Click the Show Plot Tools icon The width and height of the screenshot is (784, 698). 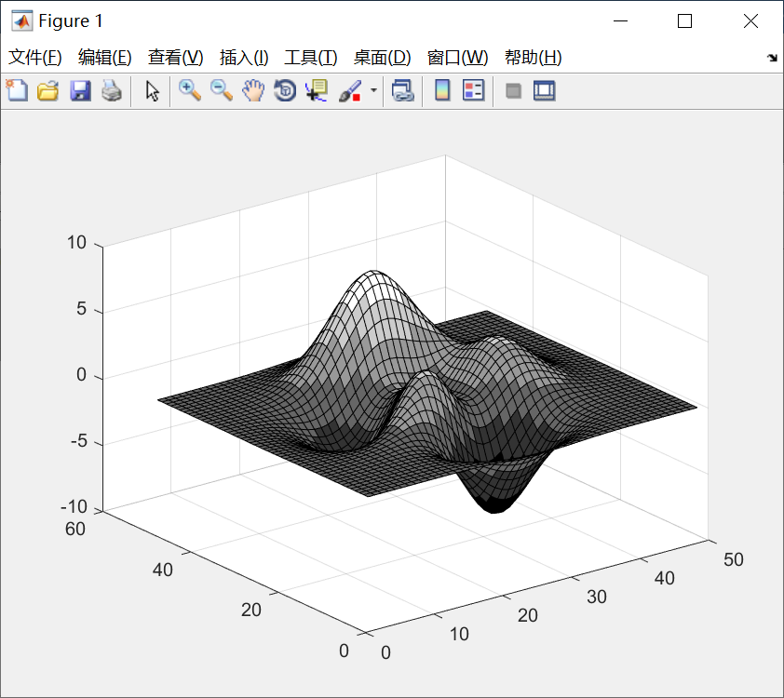click(x=545, y=91)
